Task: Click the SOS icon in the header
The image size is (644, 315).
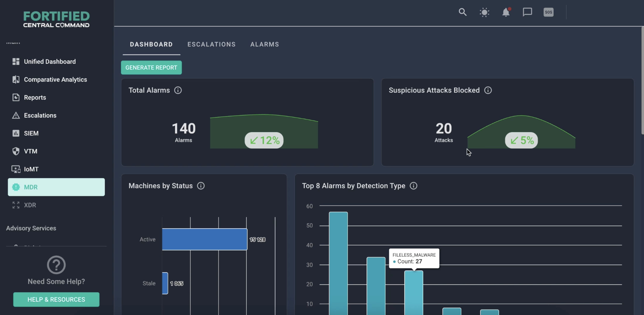Action: [x=549, y=12]
